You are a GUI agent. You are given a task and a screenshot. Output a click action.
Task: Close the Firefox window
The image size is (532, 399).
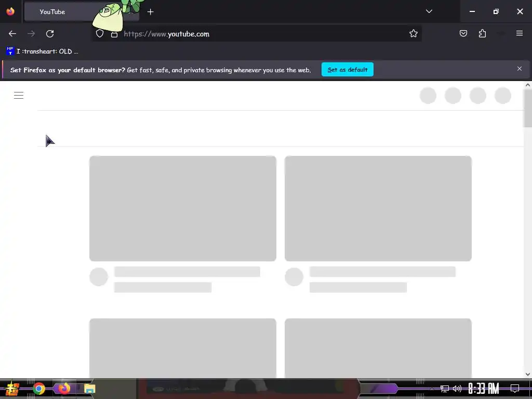coord(520,11)
